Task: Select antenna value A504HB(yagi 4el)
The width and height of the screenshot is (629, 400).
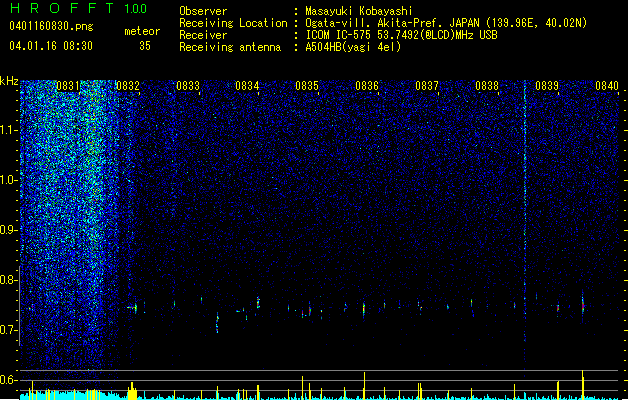Action: (353, 47)
